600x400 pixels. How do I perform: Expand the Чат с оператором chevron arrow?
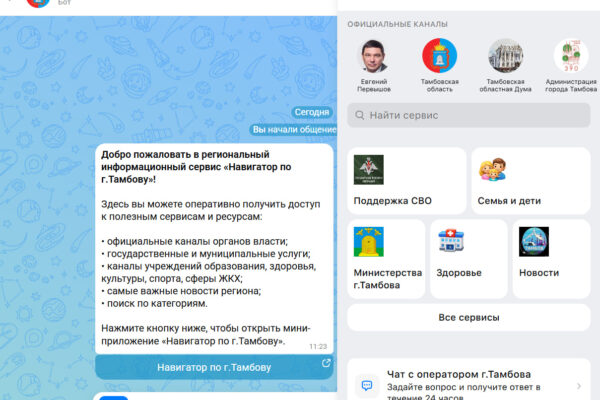point(579,386)
